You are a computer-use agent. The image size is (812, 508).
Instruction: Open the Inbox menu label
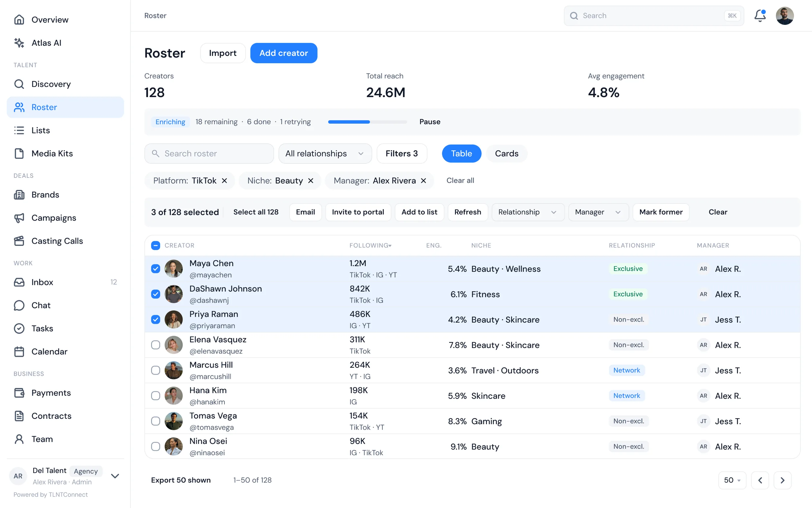[x=42, y=282]
